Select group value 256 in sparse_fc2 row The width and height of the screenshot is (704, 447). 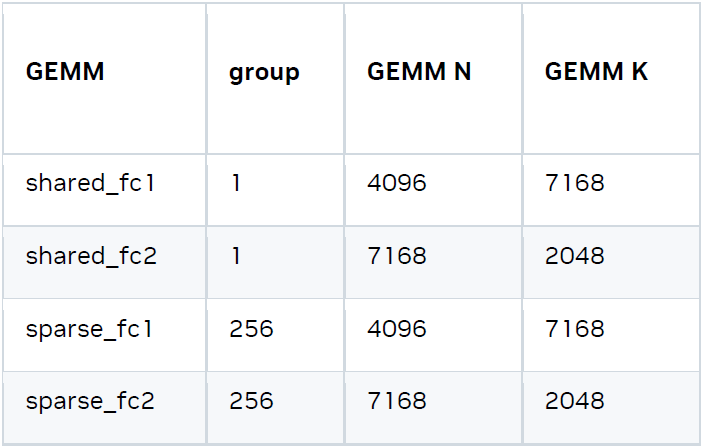point(251,401)
